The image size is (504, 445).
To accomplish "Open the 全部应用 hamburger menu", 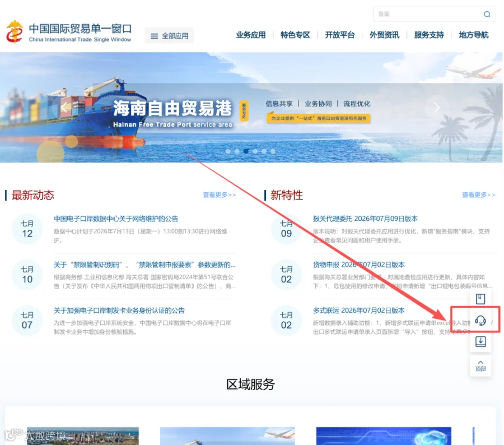I will tap(169, 36).
